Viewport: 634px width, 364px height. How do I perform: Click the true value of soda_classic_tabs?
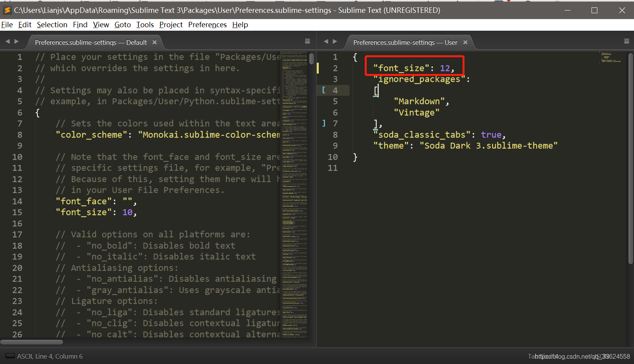tap(491, 135)
